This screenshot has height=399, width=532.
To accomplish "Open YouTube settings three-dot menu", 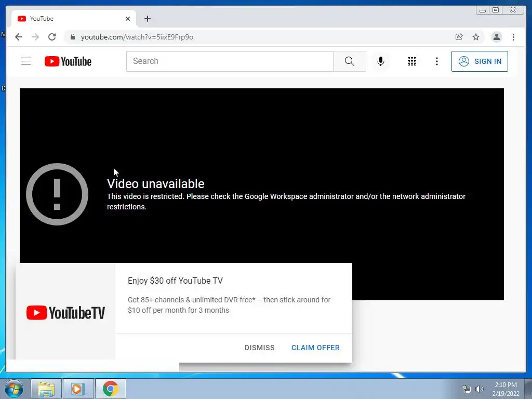I will point(436,61).
